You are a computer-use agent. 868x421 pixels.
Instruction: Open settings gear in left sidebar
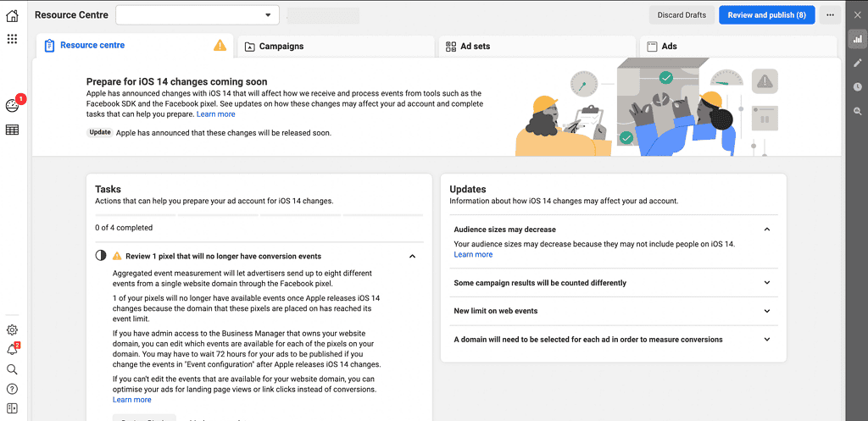[x=12, y=330]
